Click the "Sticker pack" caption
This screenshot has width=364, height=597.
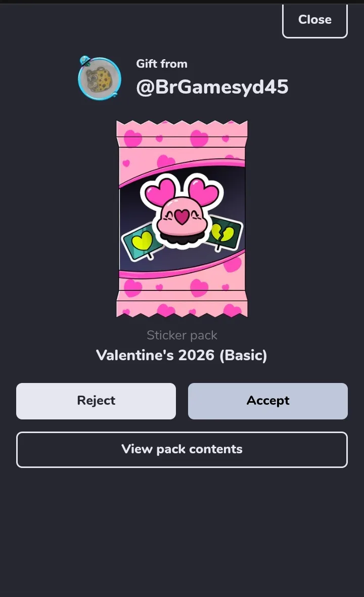click(x=182, y=335)
